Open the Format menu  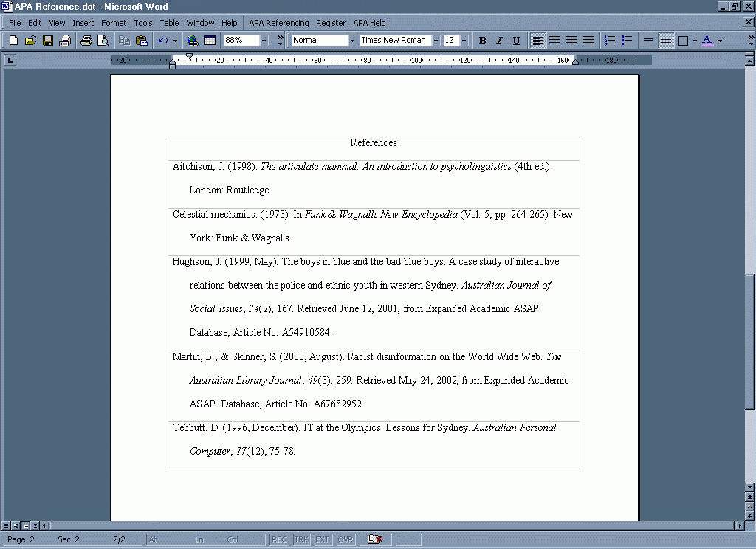point(113,23)
